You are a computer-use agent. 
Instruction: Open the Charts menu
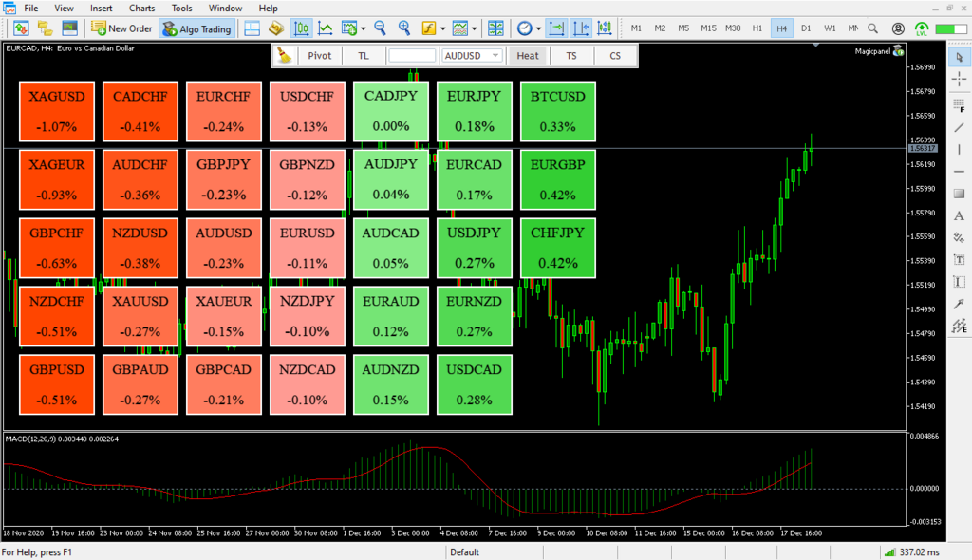tap(142, 8)
